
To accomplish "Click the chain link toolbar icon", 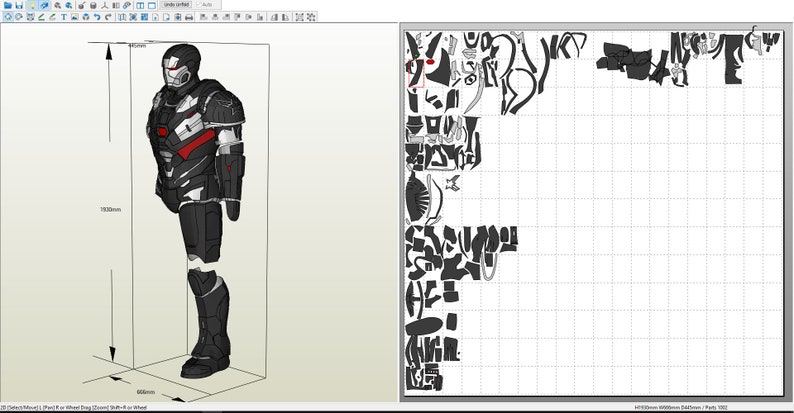I will 127,5.
